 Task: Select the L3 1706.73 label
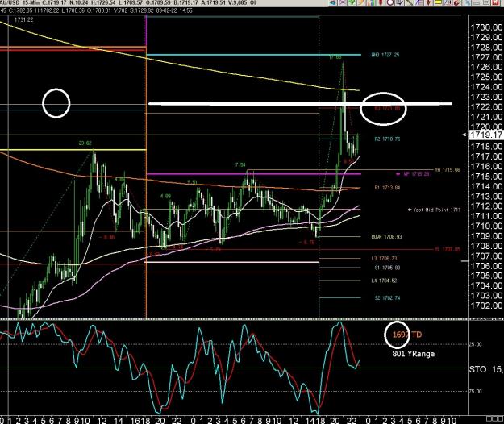click(384, 258)
